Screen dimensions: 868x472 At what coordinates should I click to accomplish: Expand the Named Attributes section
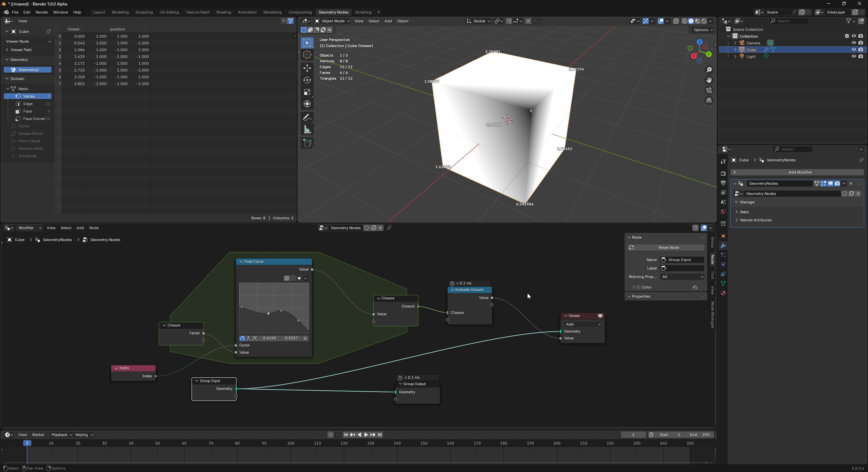(x=755, y=220)
